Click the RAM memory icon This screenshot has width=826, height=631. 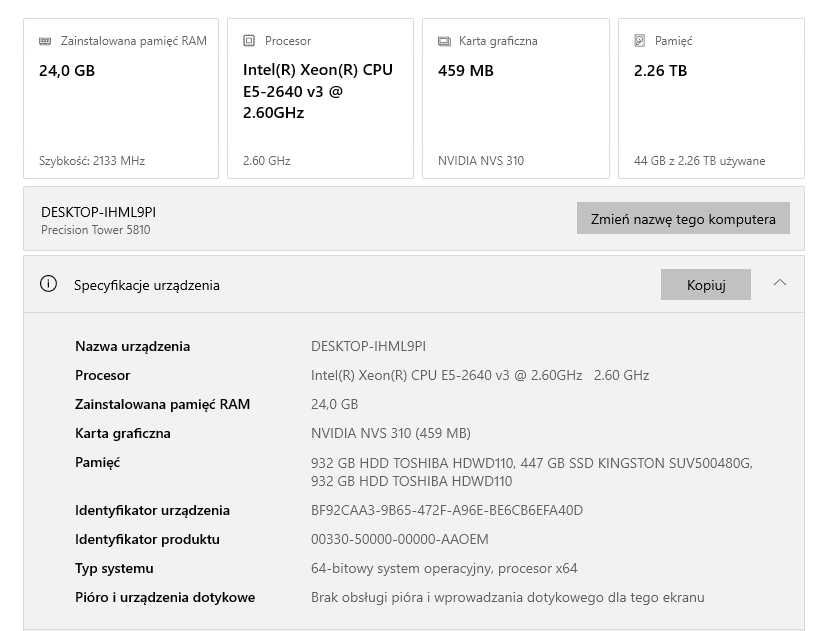coord(45,41)
